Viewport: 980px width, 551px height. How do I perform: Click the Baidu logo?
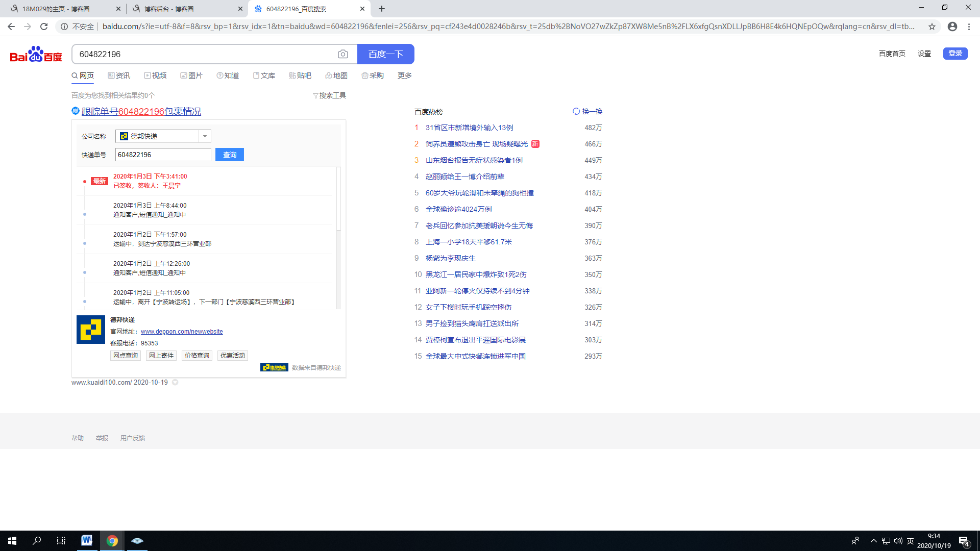pyautogui.click(x=36, y=54)
